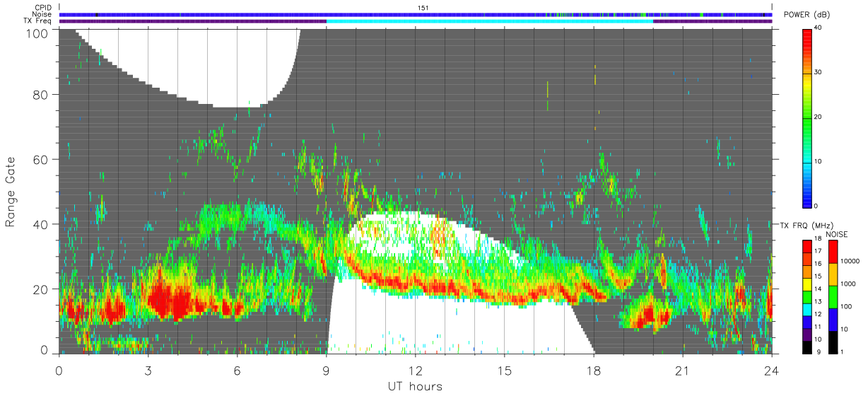This screenshot has height=401, width=868.
Task: Select the 24 tick on UT hours axis
Action: (772, 370)
